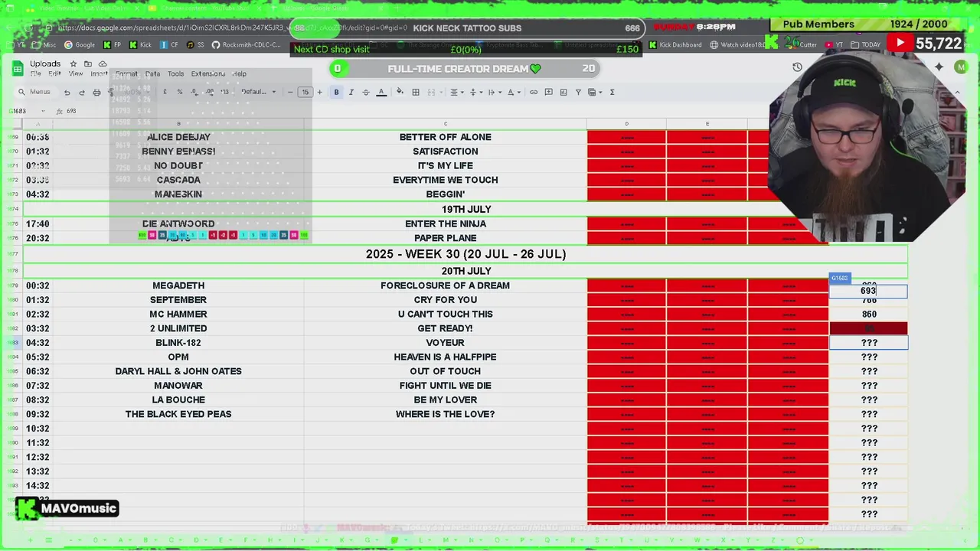Open the Extensions menu

point(208,74)
